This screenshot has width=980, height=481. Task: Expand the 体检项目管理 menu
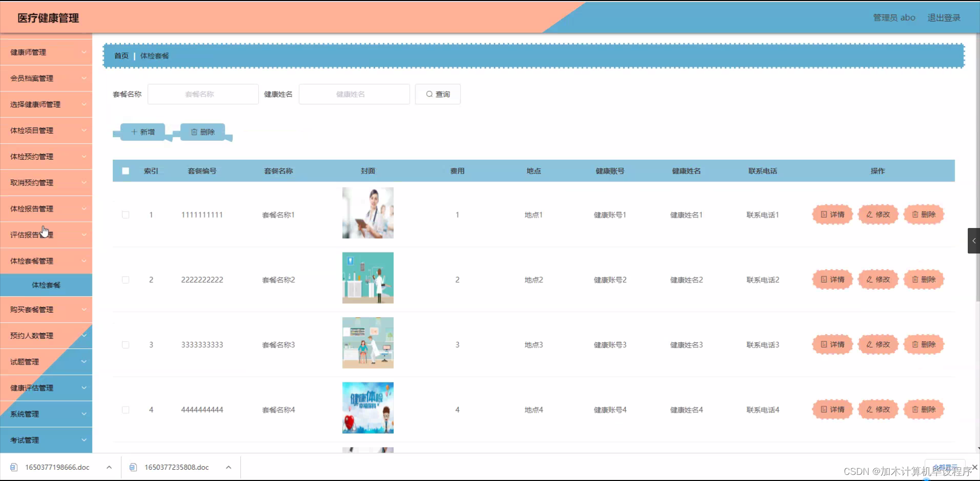point(46,131)
